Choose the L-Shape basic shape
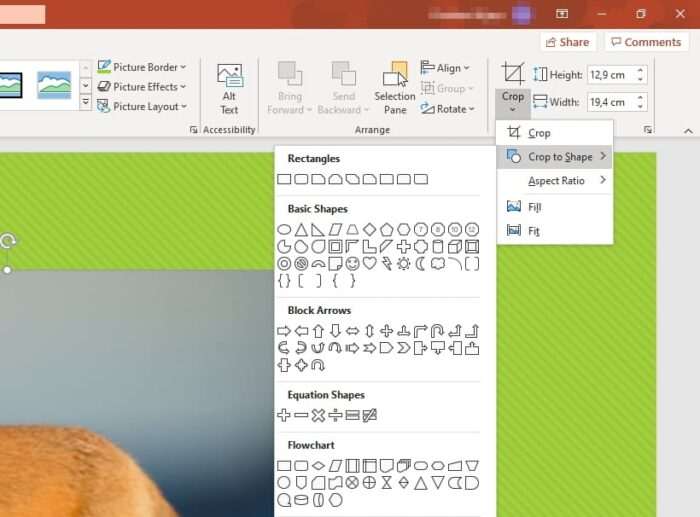 (369, 246)
